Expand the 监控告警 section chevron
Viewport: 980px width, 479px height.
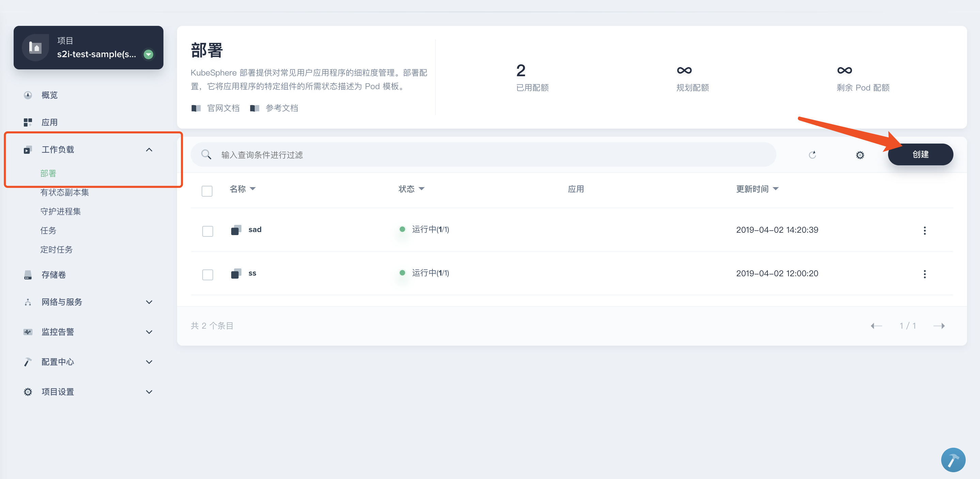149,332
